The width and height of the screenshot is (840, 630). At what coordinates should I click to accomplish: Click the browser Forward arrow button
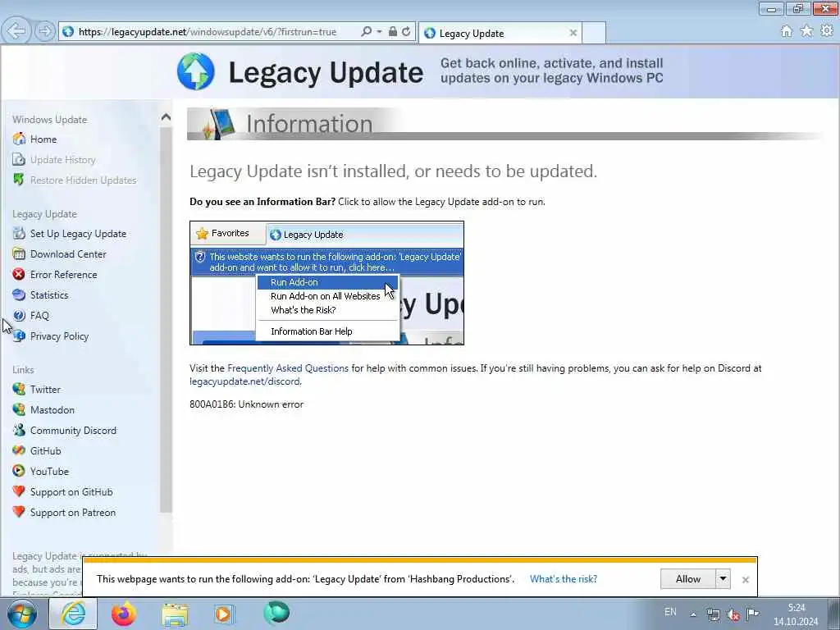pos(45,31)
